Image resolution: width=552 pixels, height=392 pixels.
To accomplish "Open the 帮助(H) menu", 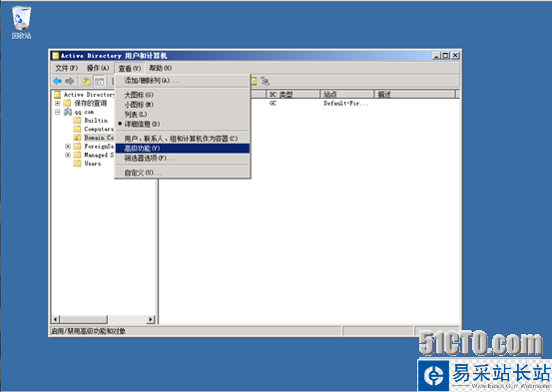I will [160, 68].
